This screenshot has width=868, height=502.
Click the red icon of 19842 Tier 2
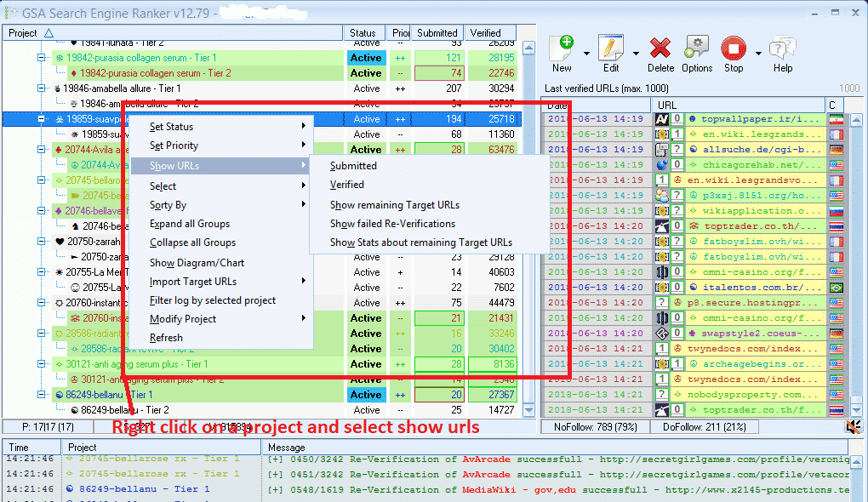pyautogui.click(x=74, y=73)
